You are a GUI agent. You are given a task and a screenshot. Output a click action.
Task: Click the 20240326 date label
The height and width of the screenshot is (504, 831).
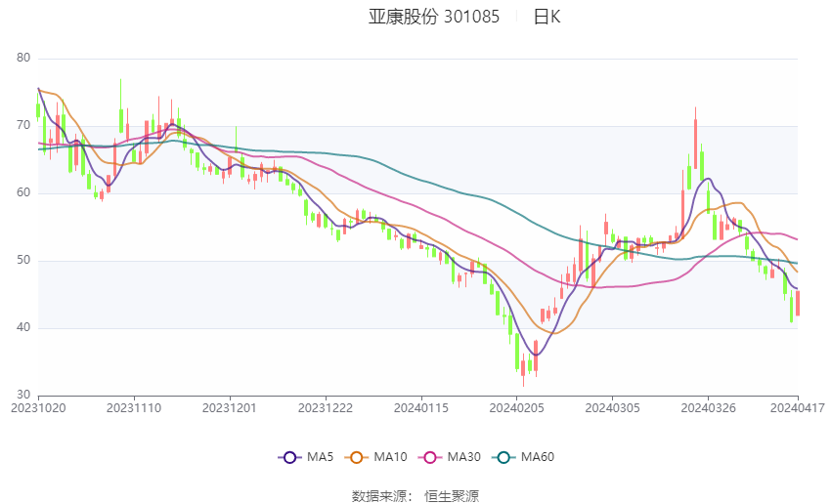tap(706, 407)
